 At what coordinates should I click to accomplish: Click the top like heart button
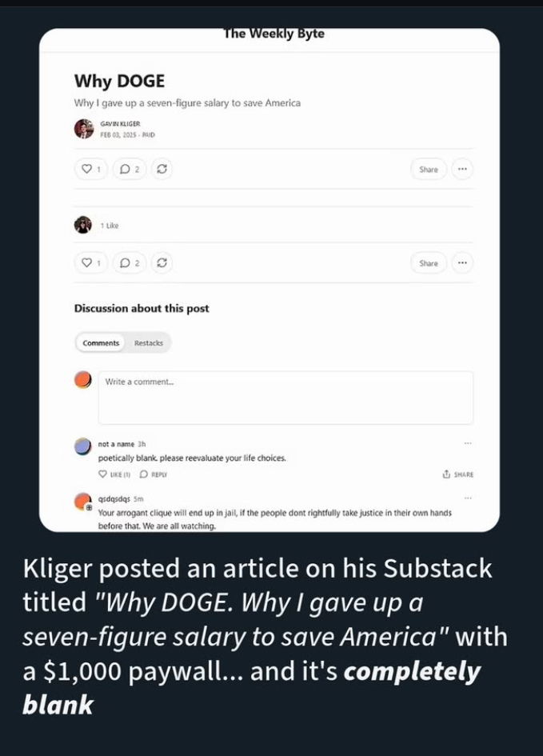[90, 169]
